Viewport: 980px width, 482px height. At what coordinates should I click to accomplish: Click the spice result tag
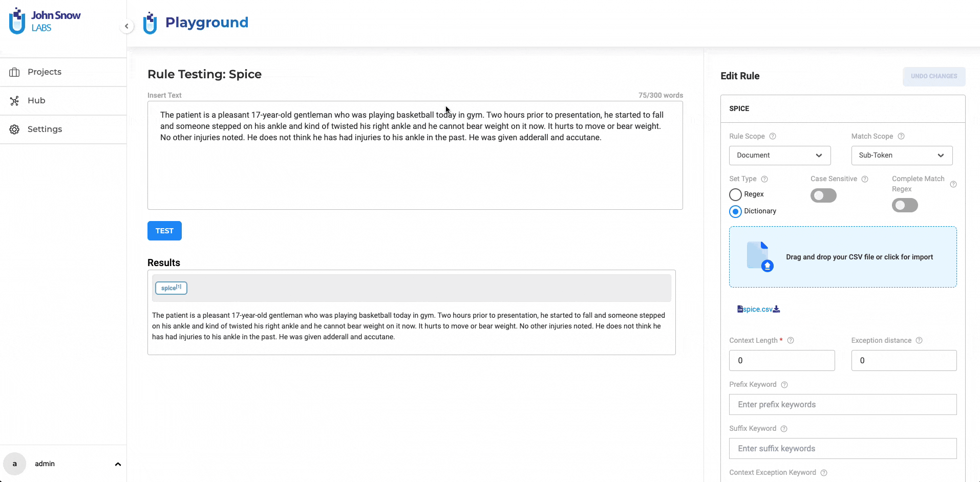pyautogui.click(x=171, y=288)
